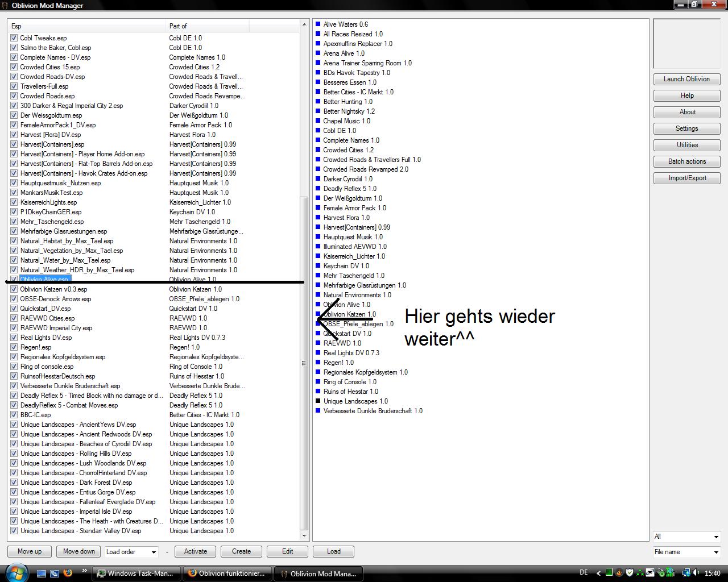Screen dimensions: 728x582
Task: Expand the All filter dropdown
Action: [x=686, y=537]
